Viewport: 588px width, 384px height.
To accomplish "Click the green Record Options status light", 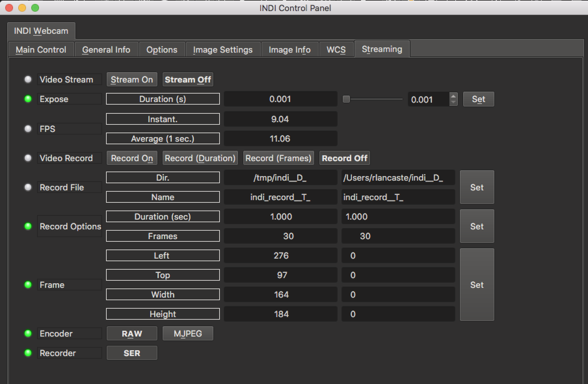I will click(x=28, y=226).
